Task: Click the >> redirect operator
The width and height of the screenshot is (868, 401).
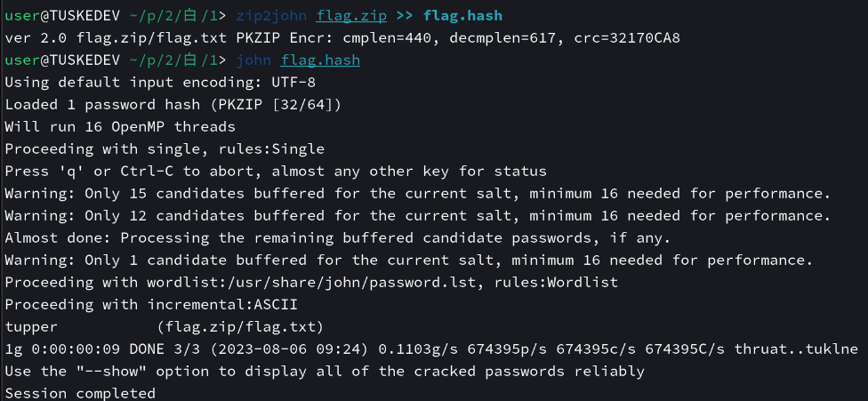Action: pos(405,16)
